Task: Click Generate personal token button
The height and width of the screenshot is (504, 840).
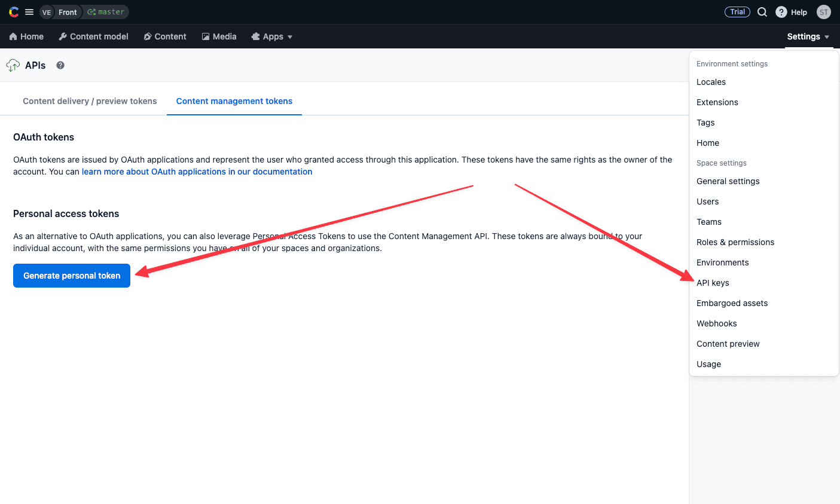Action: point(72,276)
